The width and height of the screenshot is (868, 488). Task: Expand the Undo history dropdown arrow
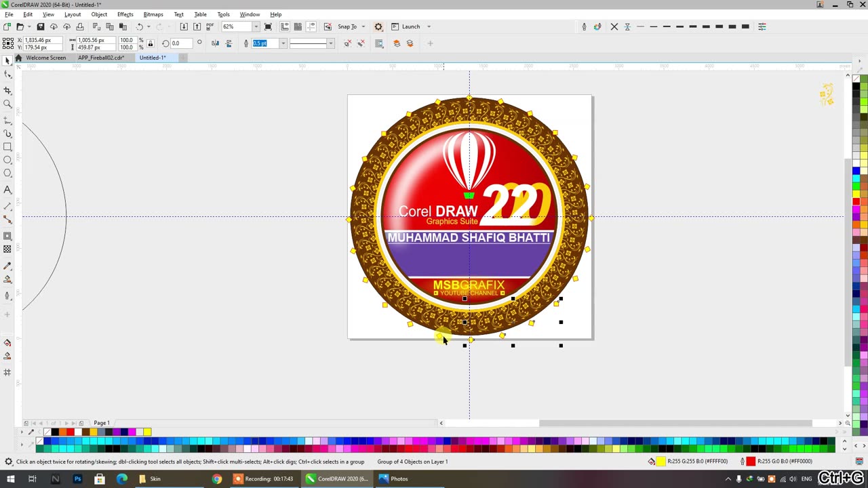[x=149, y=26]
